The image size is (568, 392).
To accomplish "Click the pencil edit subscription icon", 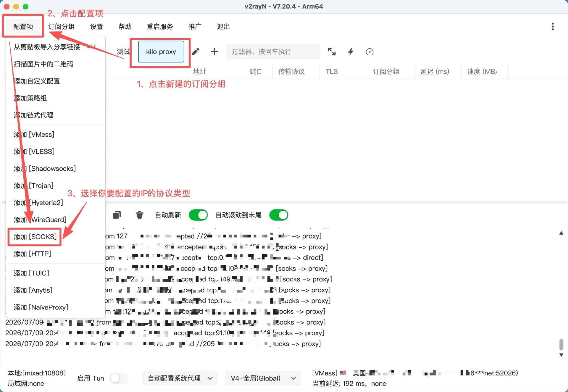I will click(x=195, y=52).
